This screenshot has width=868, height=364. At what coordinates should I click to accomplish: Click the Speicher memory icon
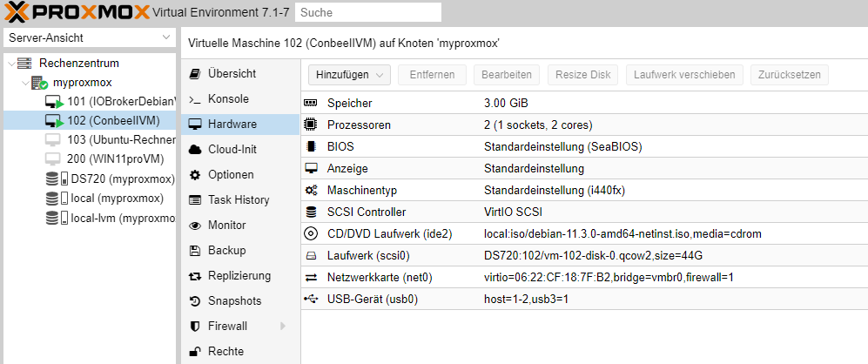[311, 103]
